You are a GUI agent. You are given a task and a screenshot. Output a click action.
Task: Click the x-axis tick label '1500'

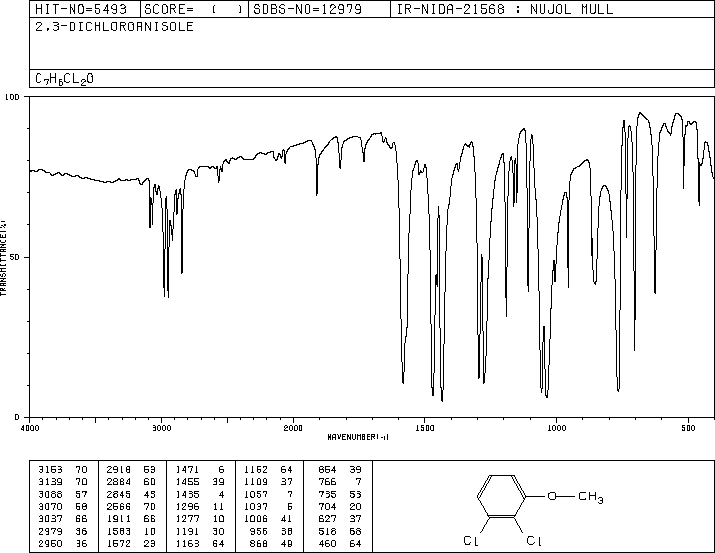[x=425, y=428]
